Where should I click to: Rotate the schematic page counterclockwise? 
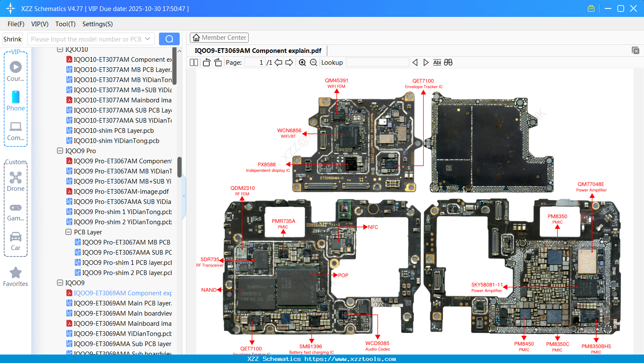tap(206, 62)
